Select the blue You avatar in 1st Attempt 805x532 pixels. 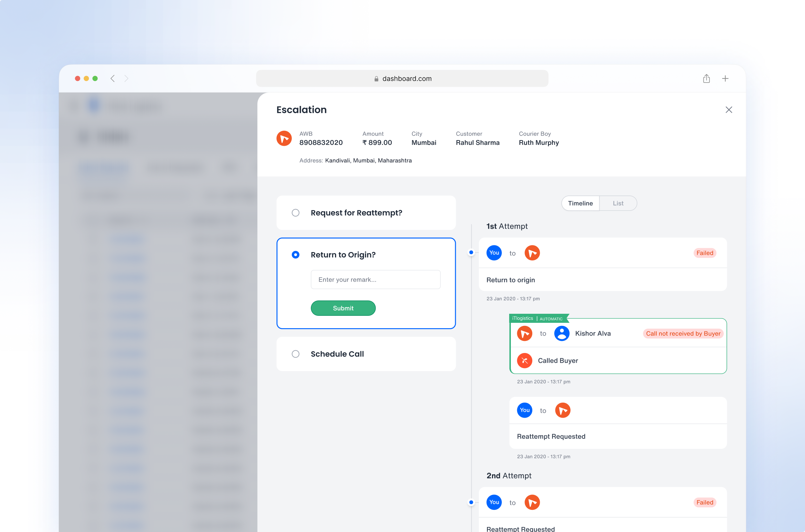494,253
